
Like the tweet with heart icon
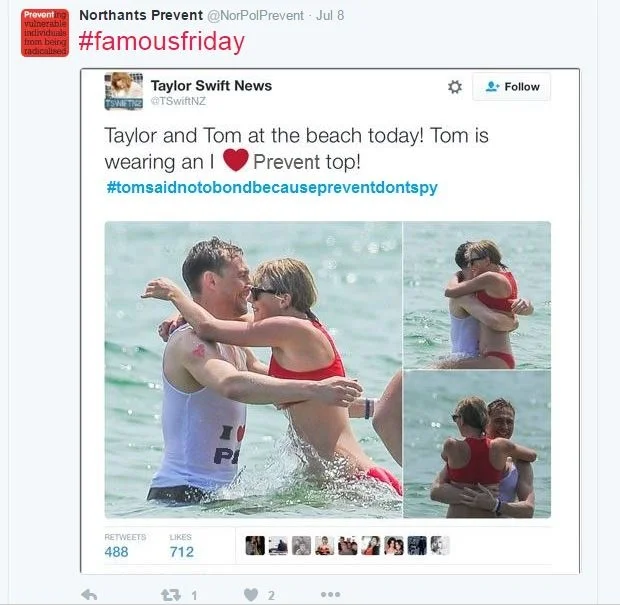(251, 594)
